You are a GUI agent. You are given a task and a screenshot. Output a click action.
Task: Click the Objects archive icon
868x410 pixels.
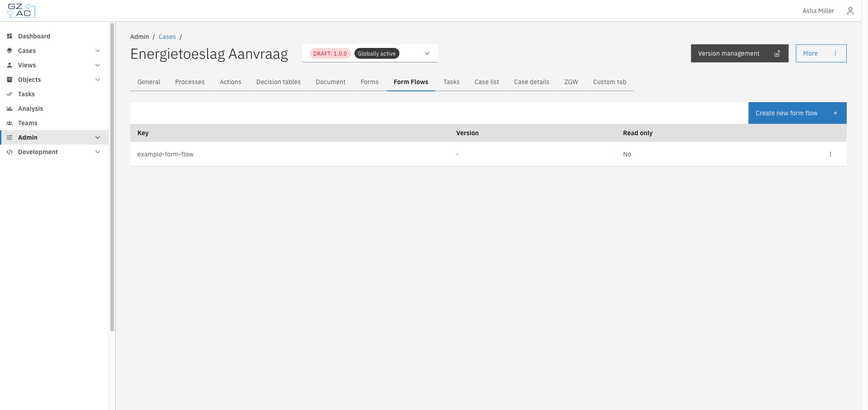(x=9, y=80)
